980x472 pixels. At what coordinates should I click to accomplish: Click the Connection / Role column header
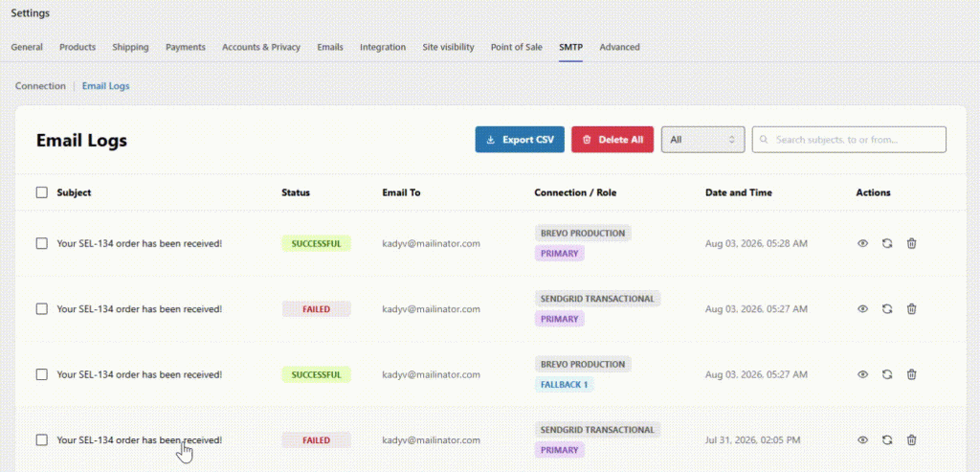point(575,192)
